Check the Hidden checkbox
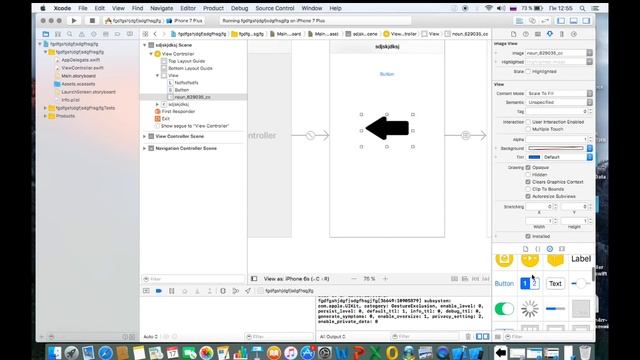This screenshot has width=640, height=360. 528,175
